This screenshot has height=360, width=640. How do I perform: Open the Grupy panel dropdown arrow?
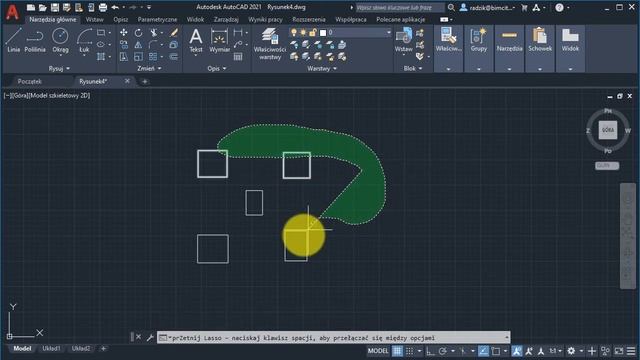click(478, 69)
